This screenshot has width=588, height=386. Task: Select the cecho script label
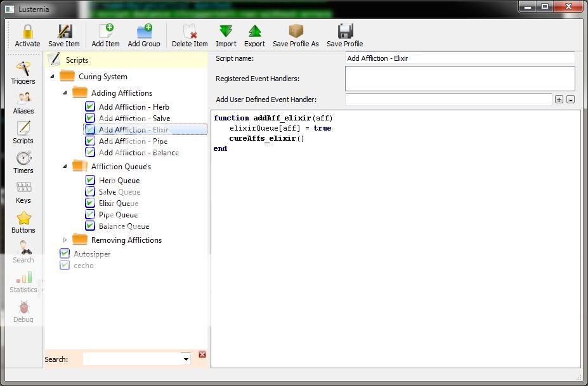tap(84, 266)
